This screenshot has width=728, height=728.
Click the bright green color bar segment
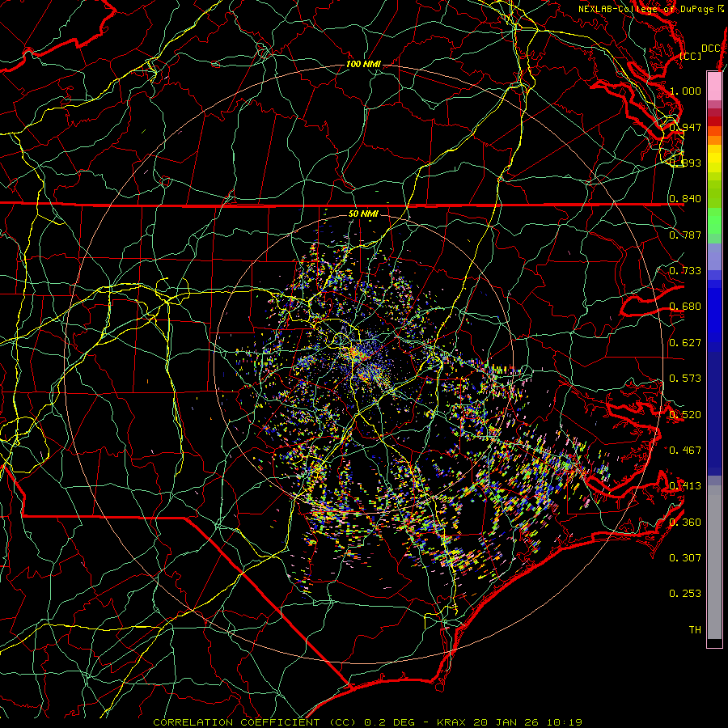[714, 222]
